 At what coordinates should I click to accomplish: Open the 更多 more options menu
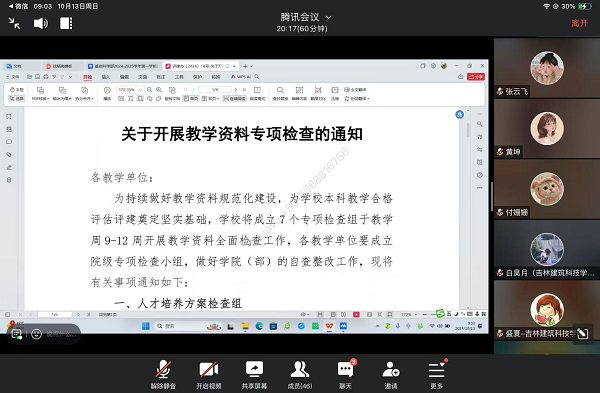coord(436,374)
